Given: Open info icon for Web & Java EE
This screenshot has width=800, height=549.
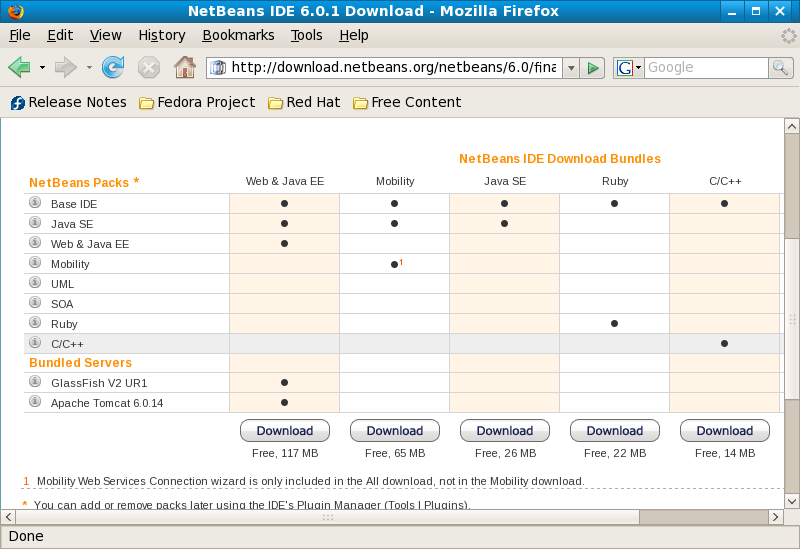Looking at the screenshot, I should (35, 242).
